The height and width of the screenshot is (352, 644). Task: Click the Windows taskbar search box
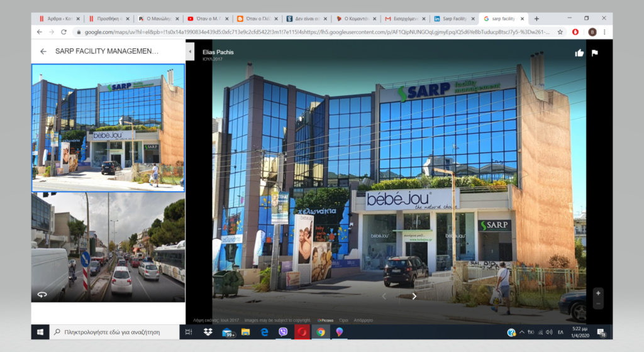pyautogui.click(x=114, y=332)
